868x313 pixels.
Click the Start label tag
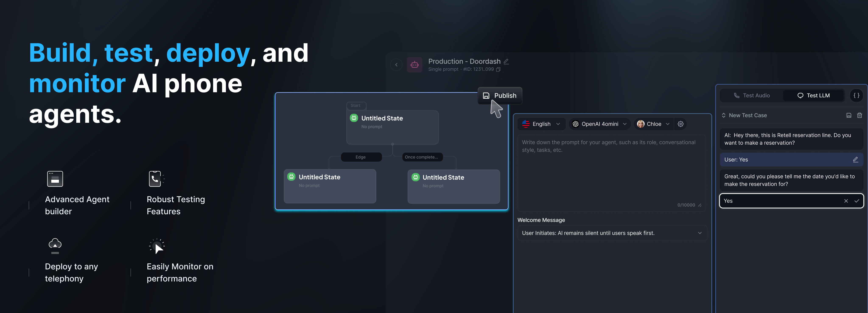356,105
